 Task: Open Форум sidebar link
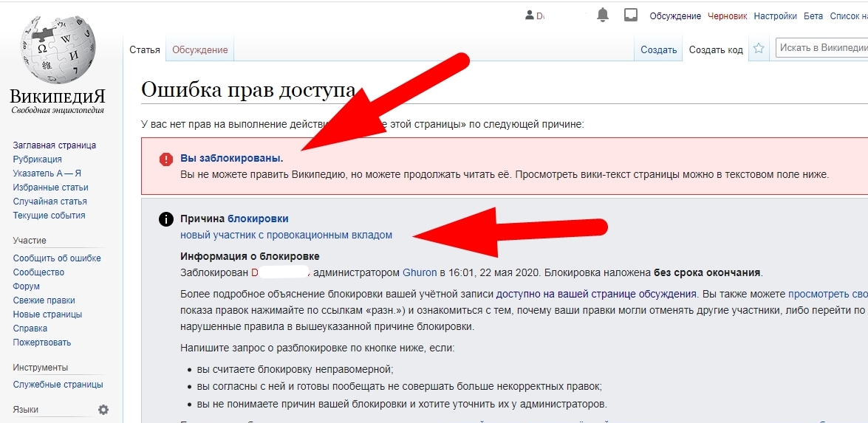coord(26,286)
